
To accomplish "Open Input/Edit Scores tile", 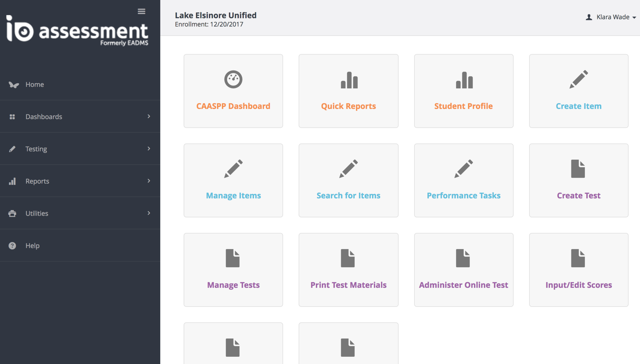I will tap(578, 270).
